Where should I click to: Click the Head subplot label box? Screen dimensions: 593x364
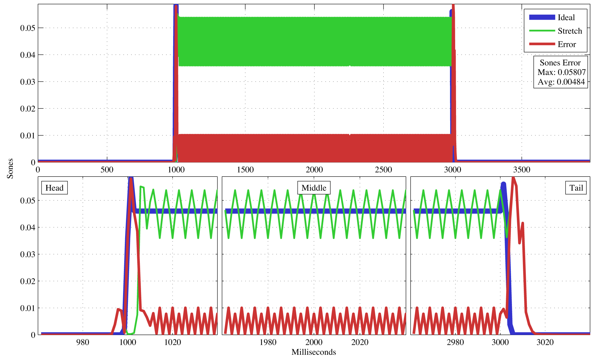coord(54,188)
